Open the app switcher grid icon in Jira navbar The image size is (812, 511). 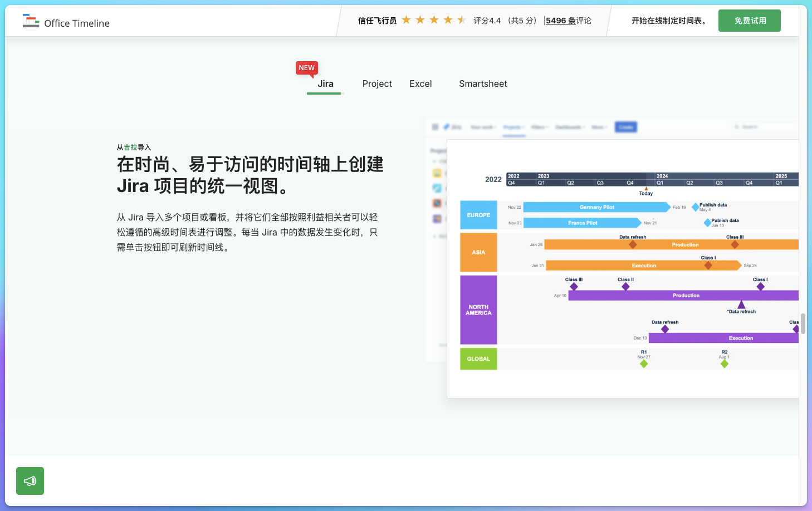pos(435,127)
